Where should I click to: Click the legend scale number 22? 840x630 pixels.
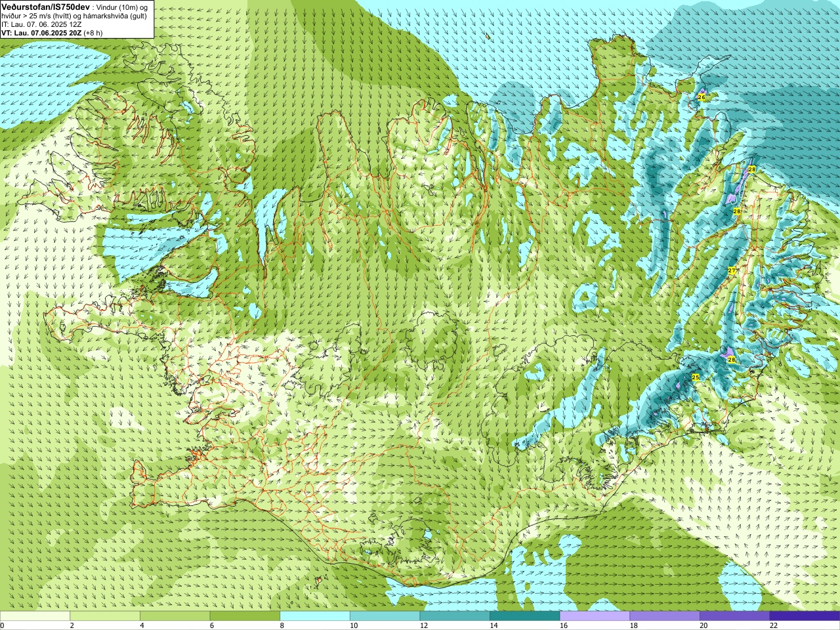pos(774,625)
